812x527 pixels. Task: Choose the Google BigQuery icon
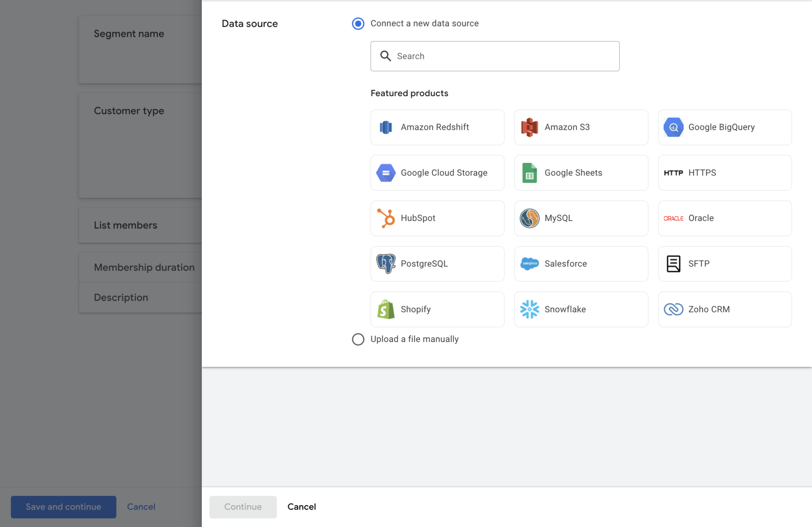(x=673, y=127)
